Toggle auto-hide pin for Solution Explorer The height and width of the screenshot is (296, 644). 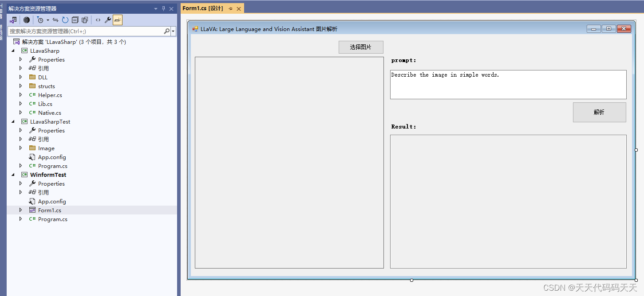(x=163, y=8)
